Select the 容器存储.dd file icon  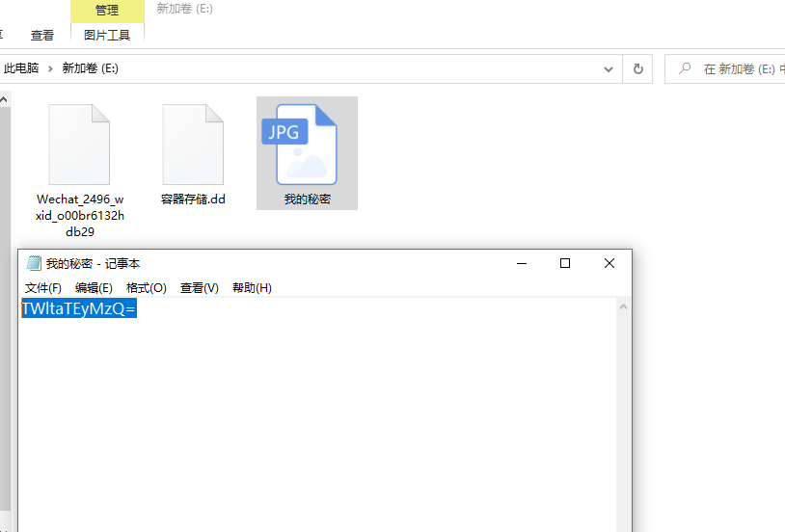pyautogui.click(x=193, y=145)
